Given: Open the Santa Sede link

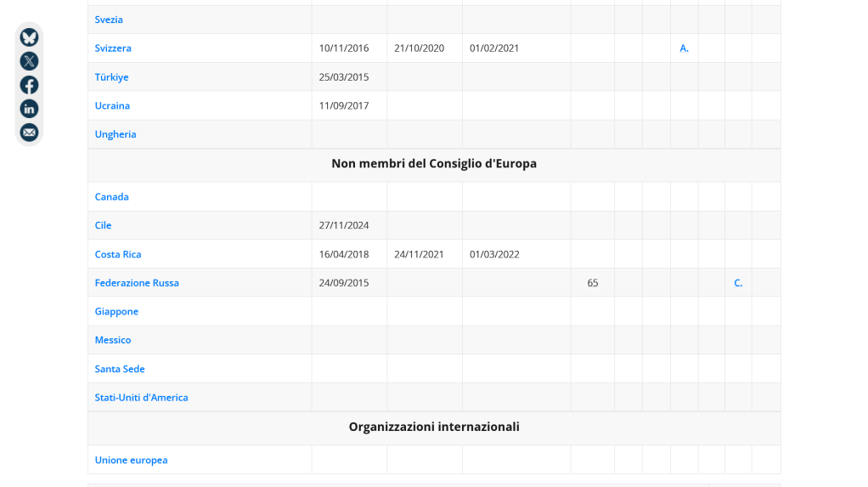Looking at the screenshot, I should pos(120,369).
